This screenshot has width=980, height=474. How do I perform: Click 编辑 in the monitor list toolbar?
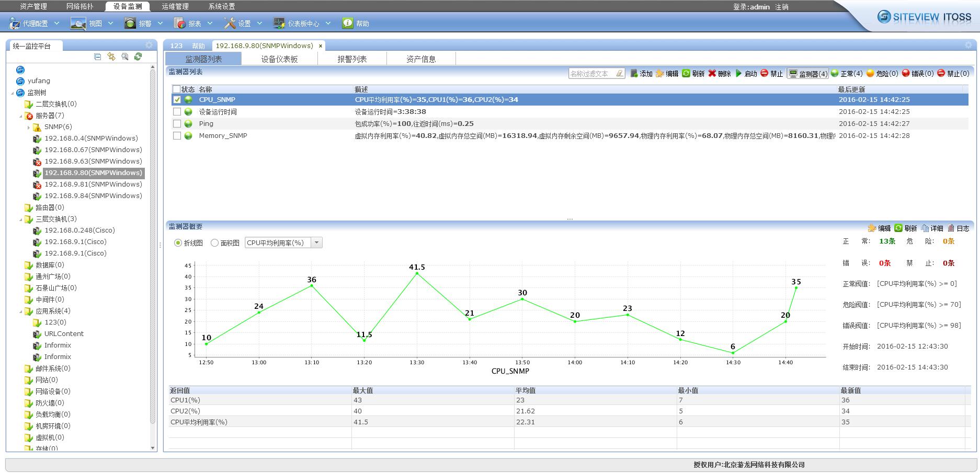coord(667,74)
